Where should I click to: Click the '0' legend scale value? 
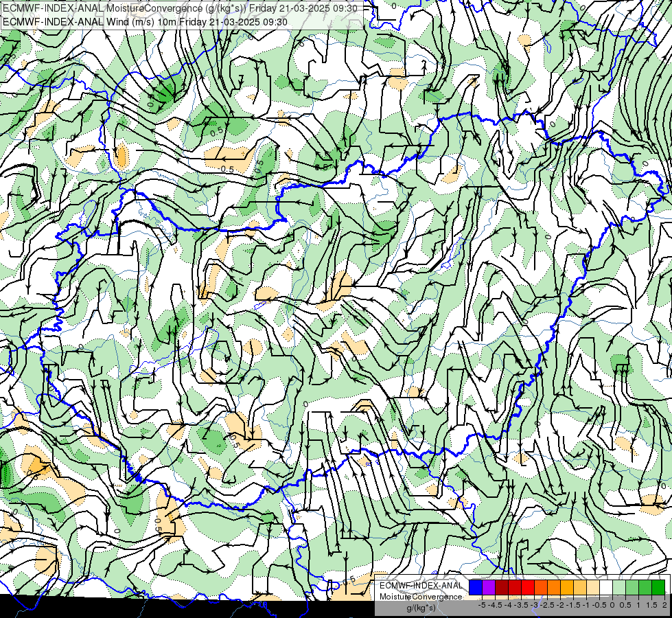point(612,605)
